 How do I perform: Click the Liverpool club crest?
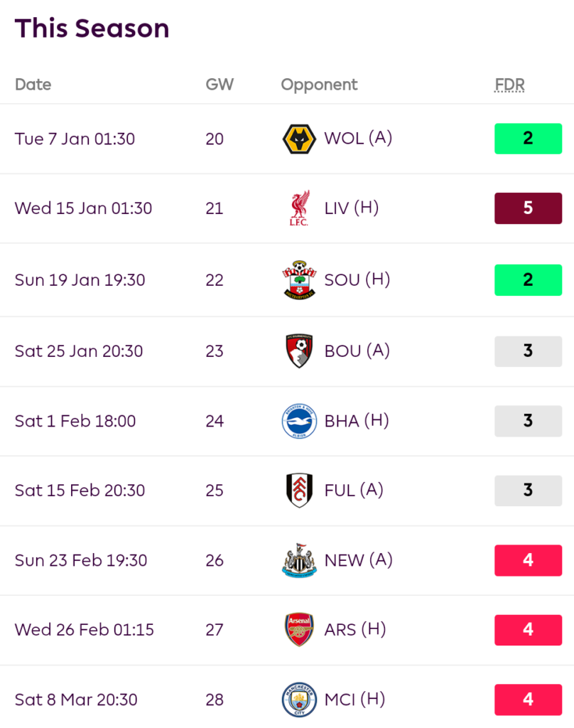tap(299, 208)
